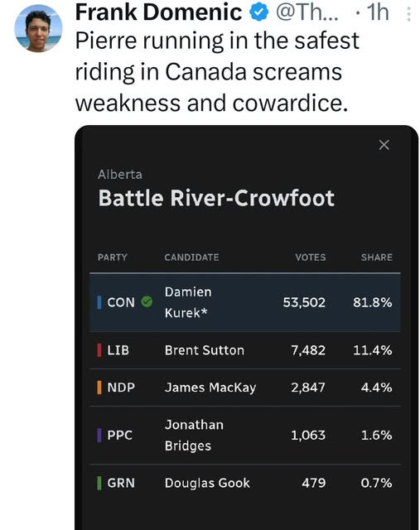420x530 pixels.
Task: Select the Brent Sutton candidate row
Action: [x=245, y=350]
